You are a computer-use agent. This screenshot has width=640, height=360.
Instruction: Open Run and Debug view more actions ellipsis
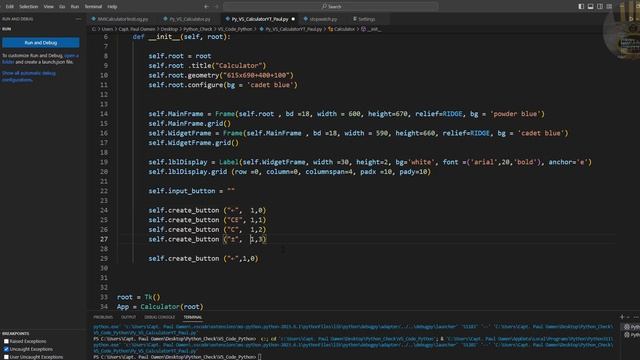pyautogui.click(x=78, y=19)
